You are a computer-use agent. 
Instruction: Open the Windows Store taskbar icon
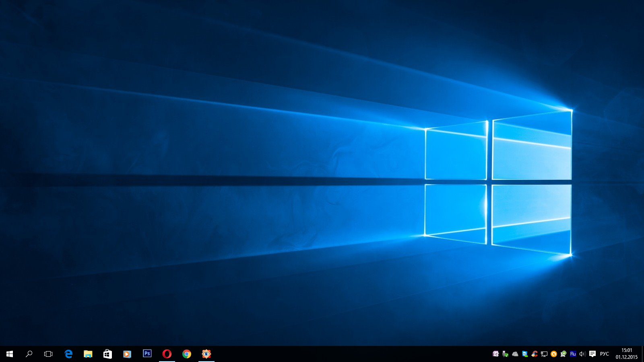pos(107,354)
